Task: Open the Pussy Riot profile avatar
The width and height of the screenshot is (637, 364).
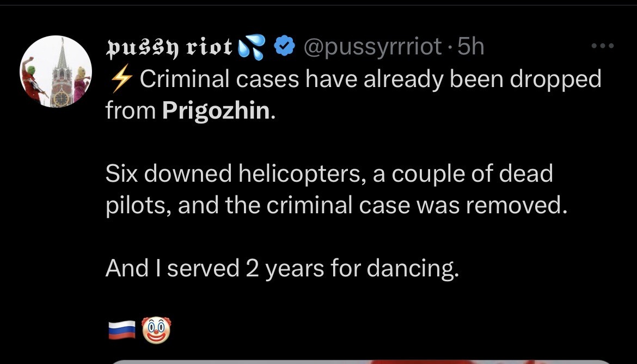Action: pos(56,72)
